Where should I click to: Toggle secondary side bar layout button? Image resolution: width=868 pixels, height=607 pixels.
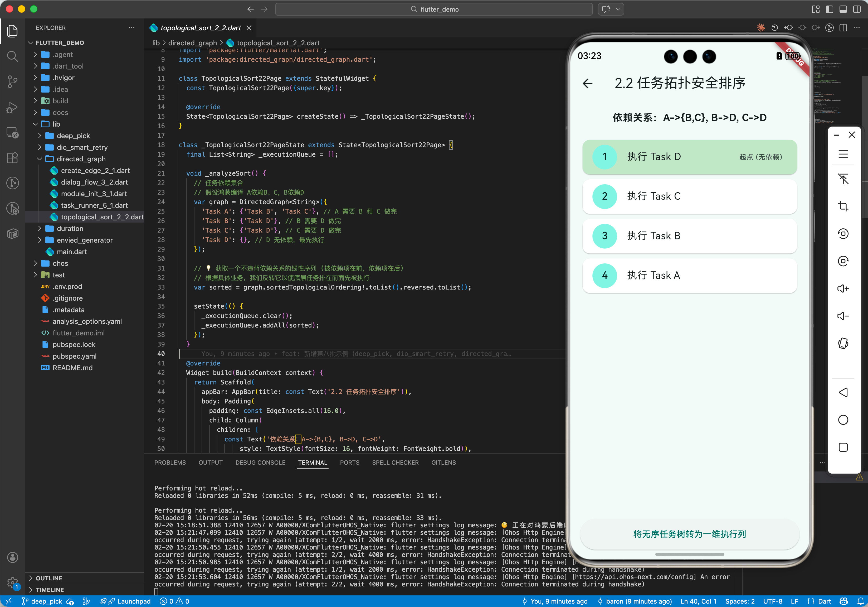point(857,9)
